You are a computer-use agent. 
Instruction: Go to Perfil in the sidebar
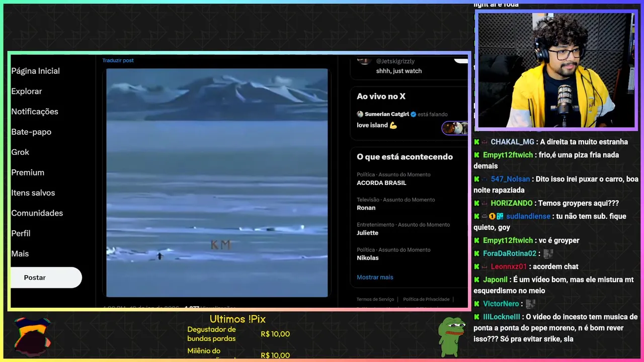tap(21, 233)
